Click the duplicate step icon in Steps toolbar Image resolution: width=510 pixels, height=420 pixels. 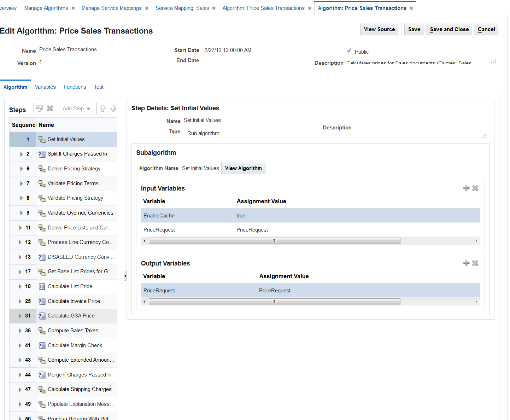(x=39, y=108)
